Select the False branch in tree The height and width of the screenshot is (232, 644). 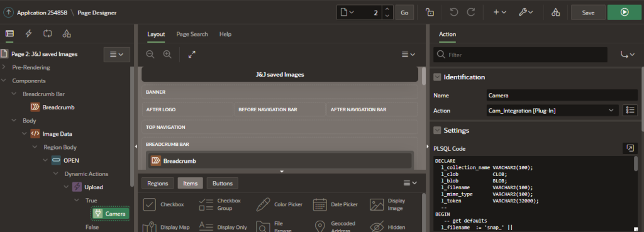coord(92,227)
